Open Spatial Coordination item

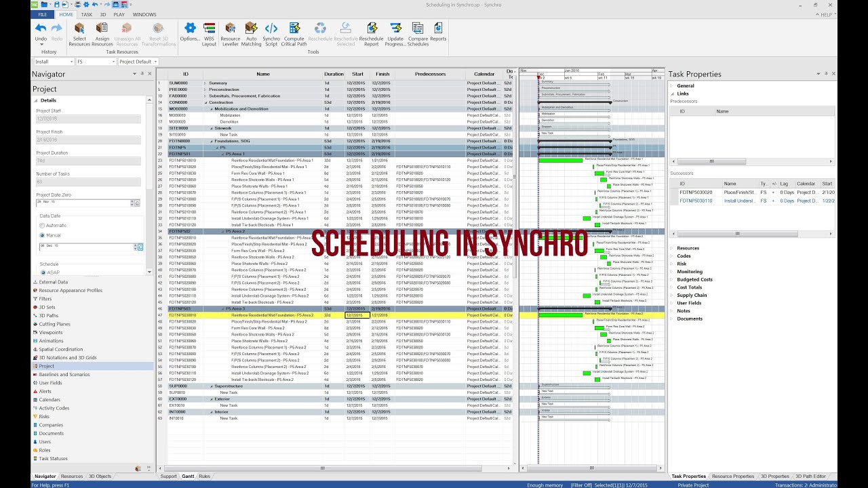61,349
